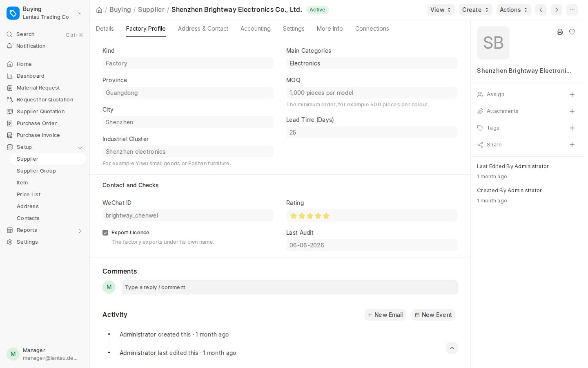588x368 pixels.
Task: Open the Create dropdown
Action: [x=475, y=10]
